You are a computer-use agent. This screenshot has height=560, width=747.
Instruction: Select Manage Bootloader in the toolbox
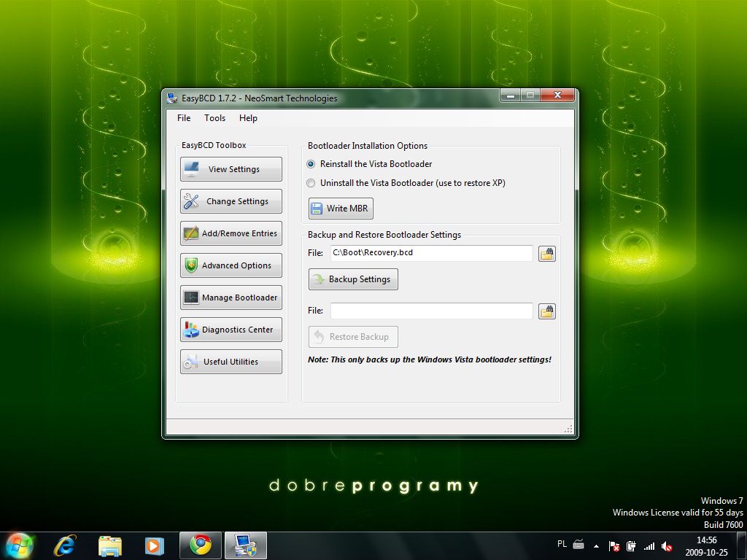[x=231, y=297]
